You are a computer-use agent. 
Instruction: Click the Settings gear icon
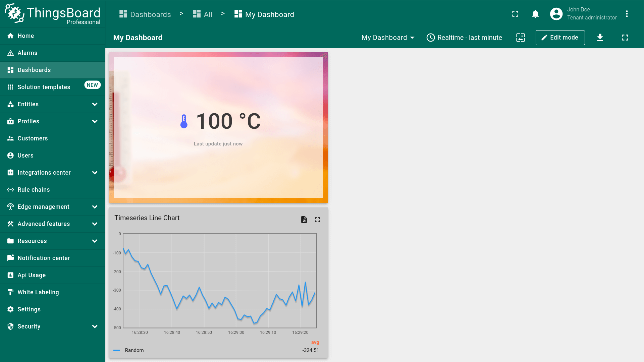pos(10,309)
